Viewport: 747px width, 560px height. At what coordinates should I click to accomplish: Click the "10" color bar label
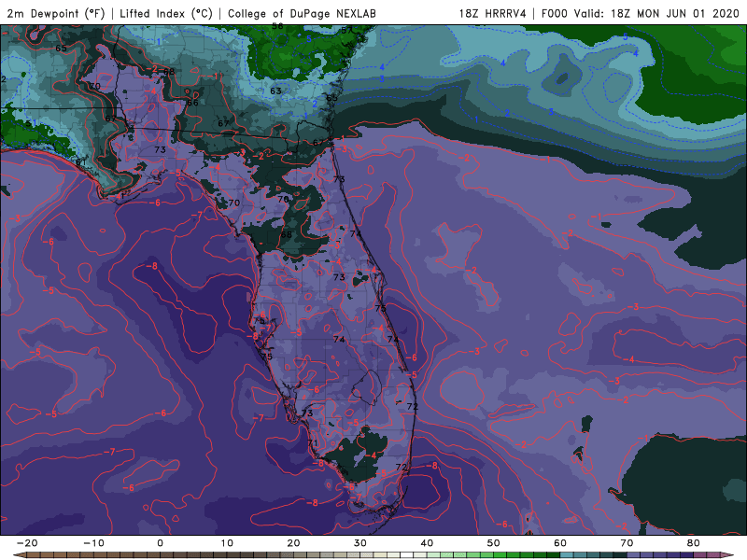click(227, 543)
